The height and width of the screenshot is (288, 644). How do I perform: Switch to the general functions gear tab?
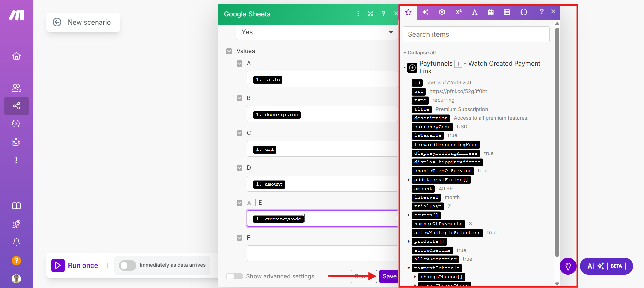442,12
